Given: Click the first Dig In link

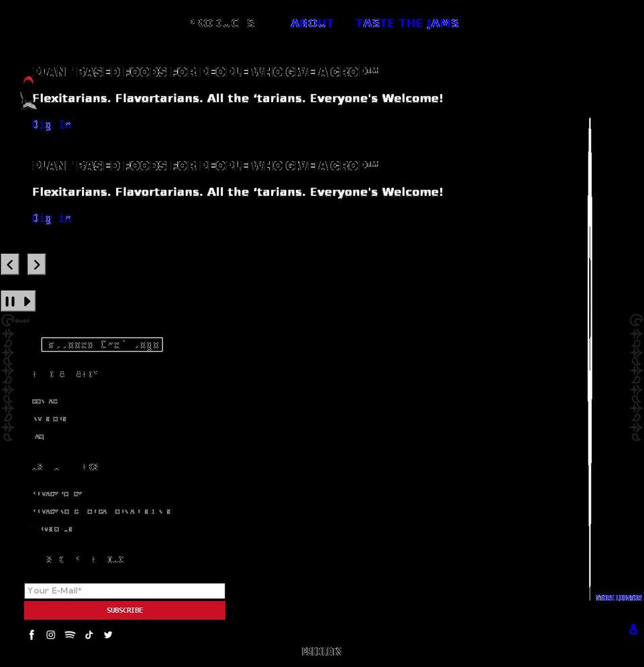Looking at the screenshot, I should 52,125.
